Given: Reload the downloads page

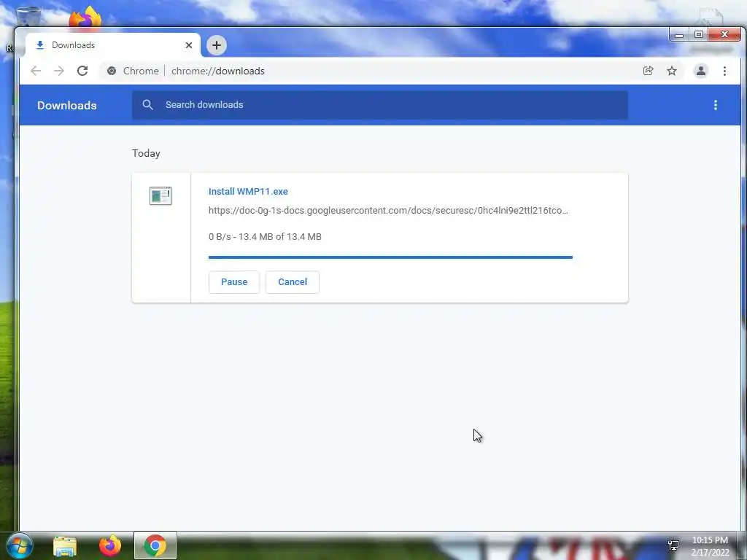Looking at the screenshot, I should (82, 71).
